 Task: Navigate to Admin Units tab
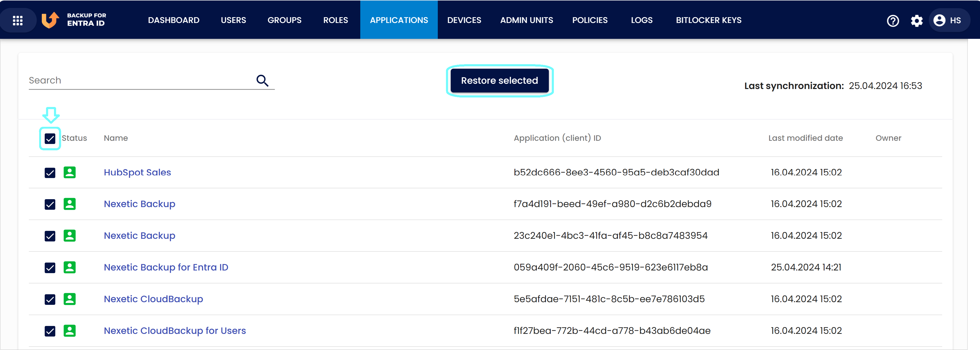[x=527, y=20]
